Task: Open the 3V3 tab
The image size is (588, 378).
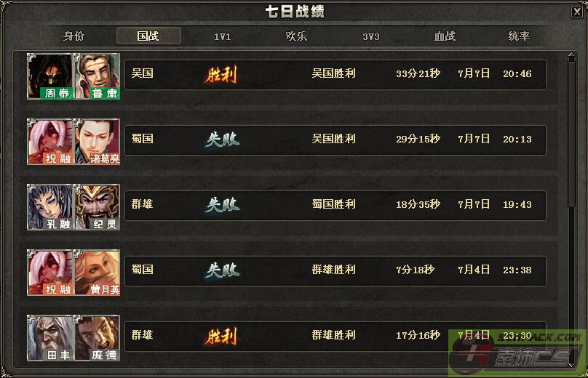Action: (x=371, y=36)
